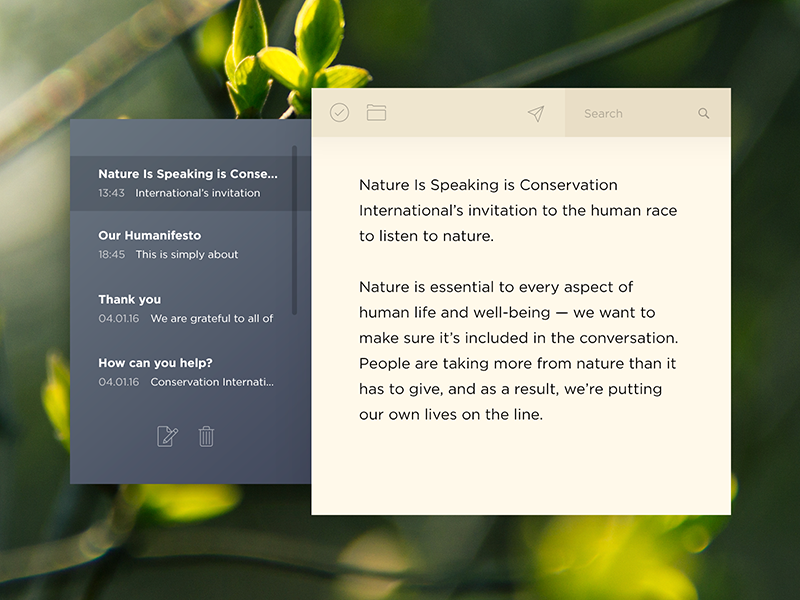800x600 pixels.
Task: Open the folder icon in note toolbar
Action: pyautogui.click(x=376, y=114)
